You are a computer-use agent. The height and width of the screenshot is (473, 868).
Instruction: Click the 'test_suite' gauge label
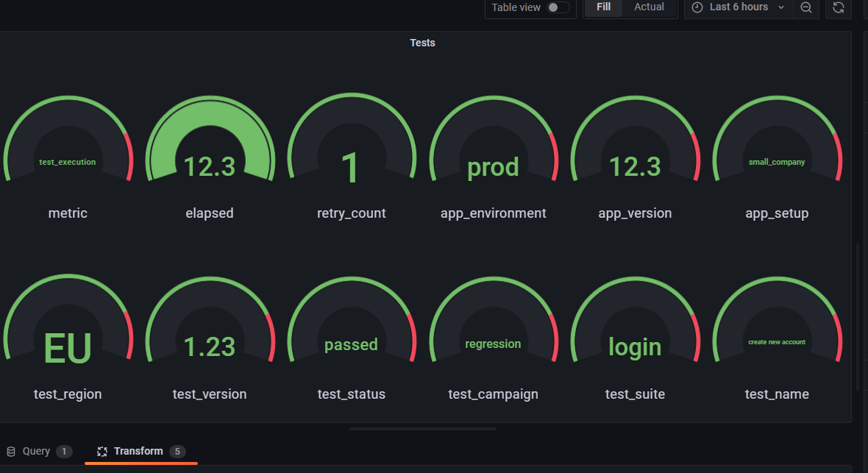(635, 394)
